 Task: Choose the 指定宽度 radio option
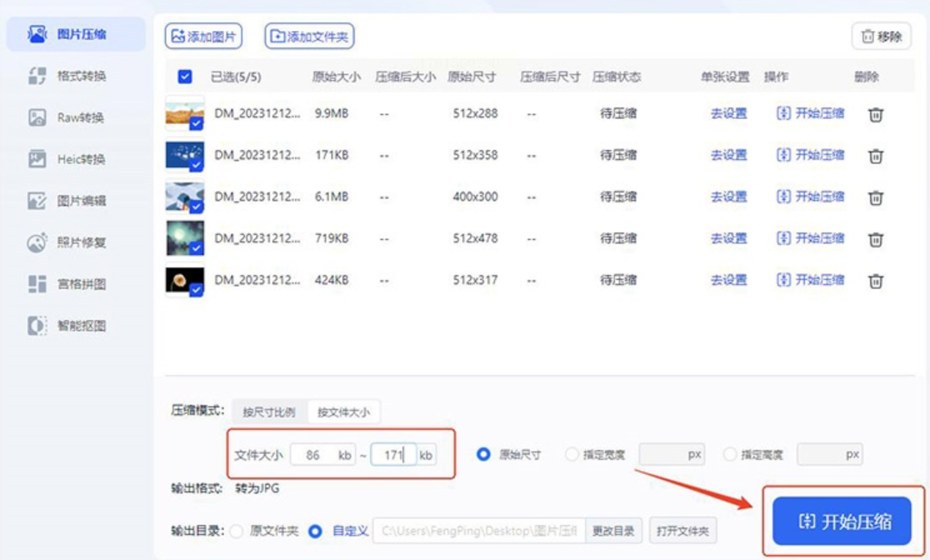(571, 454)
